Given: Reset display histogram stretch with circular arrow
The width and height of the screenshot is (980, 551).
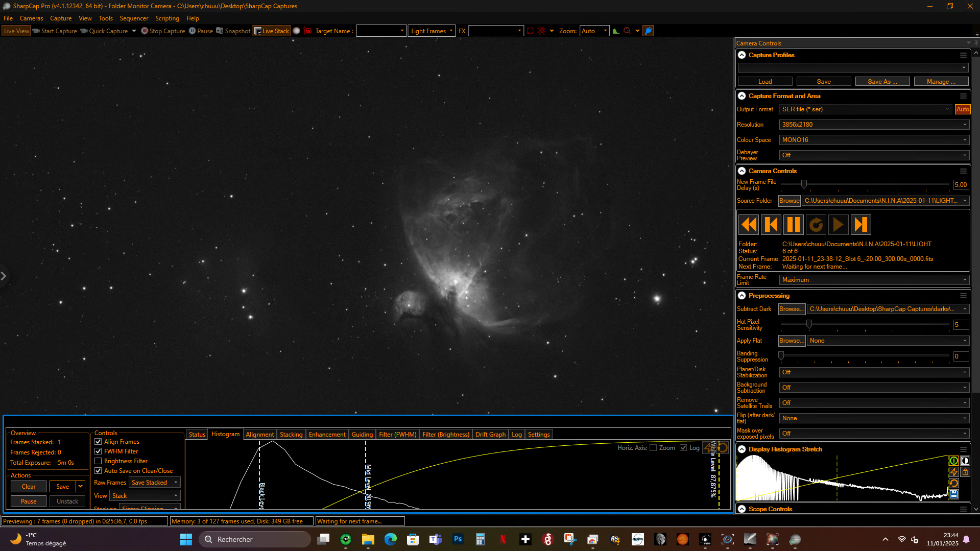Looking at the screenshot, I should pyautogui.click(x=953, y=483).
